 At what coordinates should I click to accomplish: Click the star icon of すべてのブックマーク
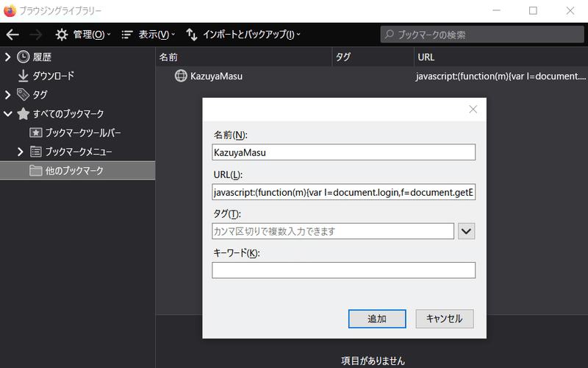point(24,114)
